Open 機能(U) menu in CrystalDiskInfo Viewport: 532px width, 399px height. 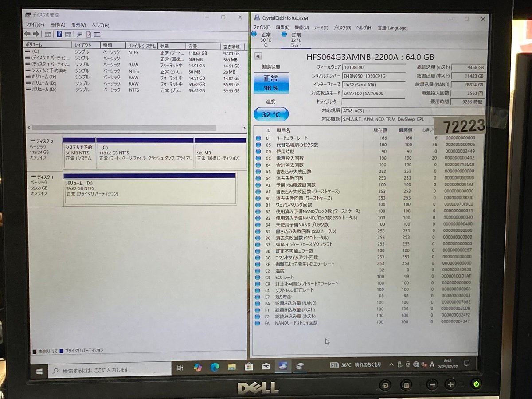pyautogui.click(x=302, y=27)
